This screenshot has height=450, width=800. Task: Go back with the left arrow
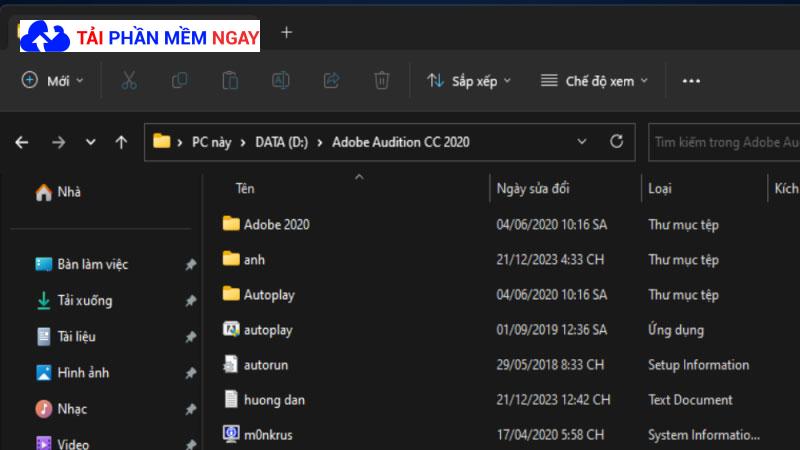21,142
